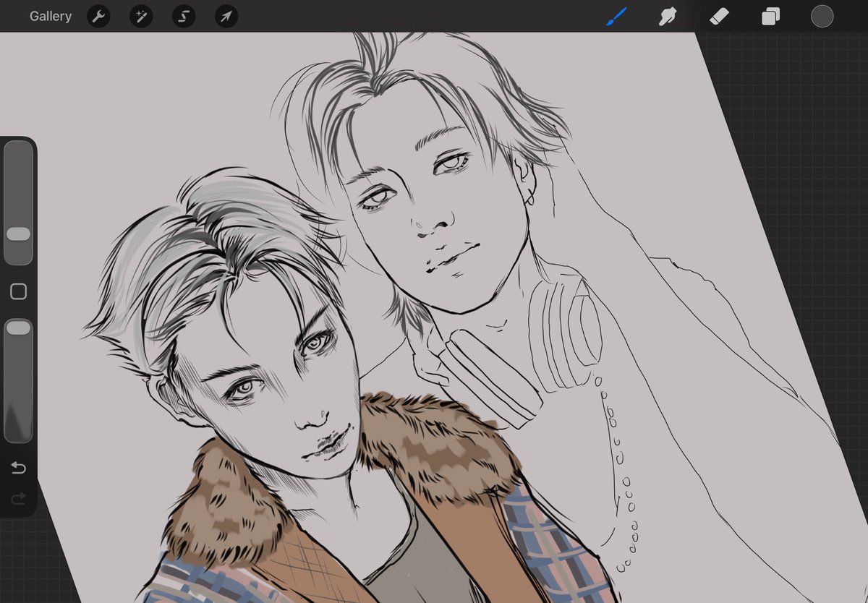Screen dimensions: 868x603
Task: Select the Smudge tool
Action: 668,16
